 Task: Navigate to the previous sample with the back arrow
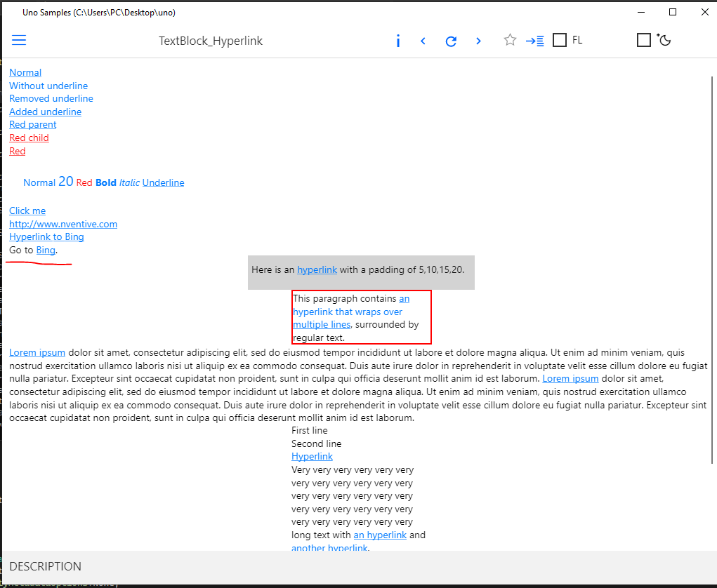click(423, 41)
